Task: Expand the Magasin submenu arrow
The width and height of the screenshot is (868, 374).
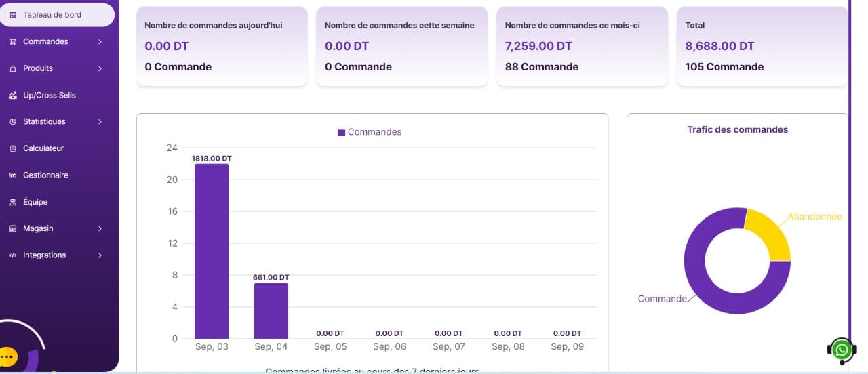Action: [100, 229]
